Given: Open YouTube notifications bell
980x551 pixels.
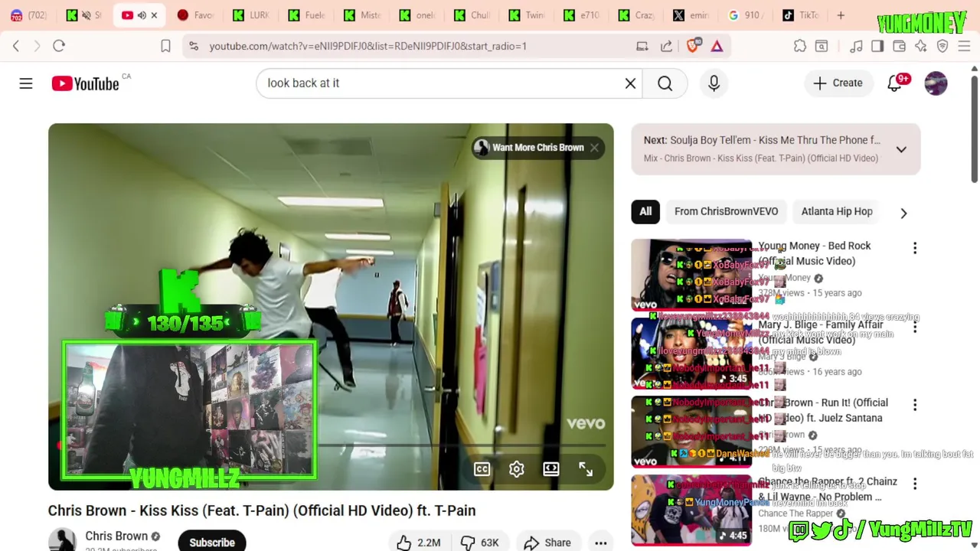Looking at the screenshot, I should (x=894, y=83).
